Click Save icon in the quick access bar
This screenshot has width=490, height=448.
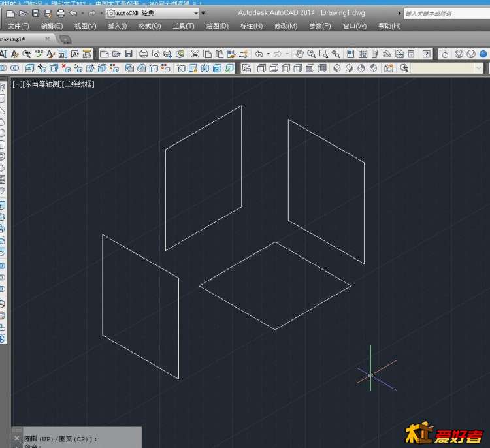[x=36, y=13]
